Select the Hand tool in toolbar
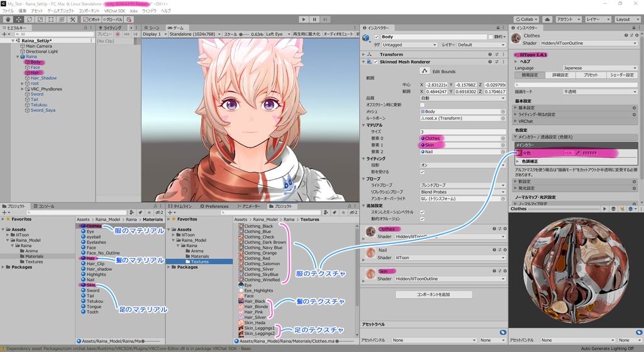The width and height of the screenshot is (644, 352). [x=8, y=19]
